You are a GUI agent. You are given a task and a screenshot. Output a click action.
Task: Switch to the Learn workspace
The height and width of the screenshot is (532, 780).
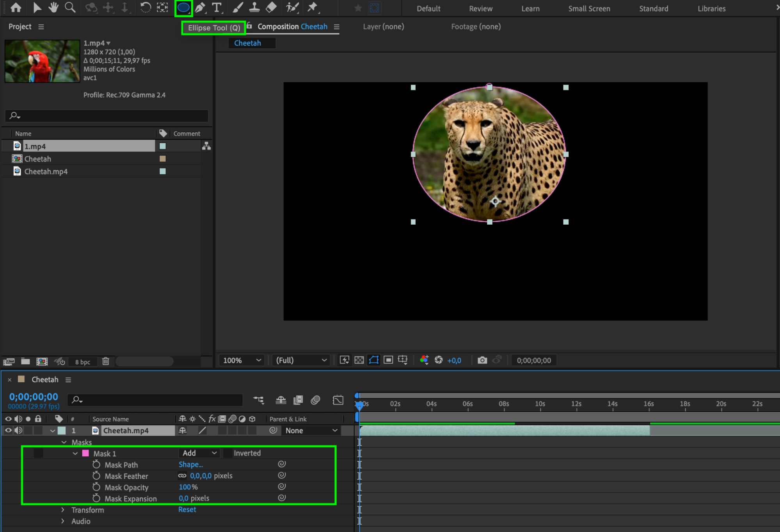point(530,9)
